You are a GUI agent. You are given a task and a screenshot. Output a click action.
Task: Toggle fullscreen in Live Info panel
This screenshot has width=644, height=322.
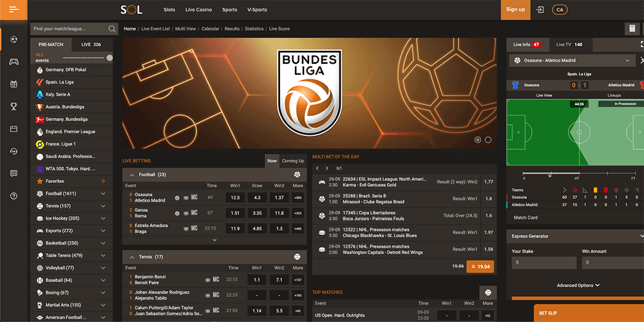pos(642,44)
